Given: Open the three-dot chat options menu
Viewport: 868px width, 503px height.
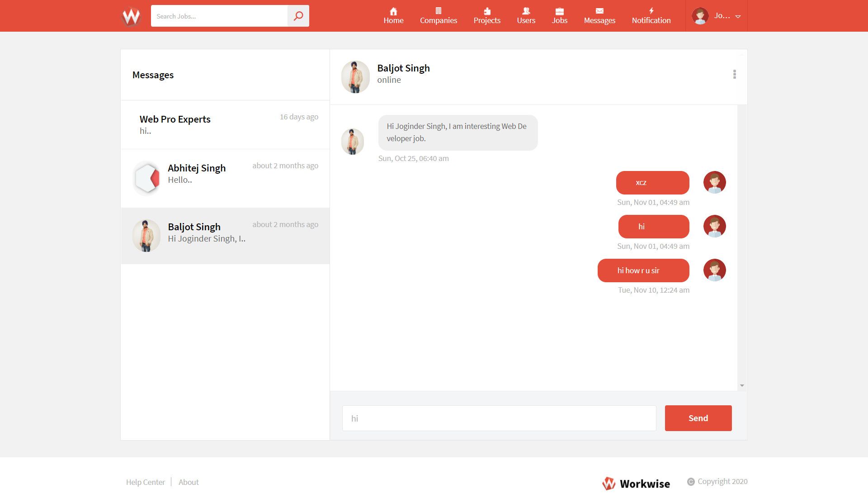Looking at the screenshot, I should [x=734, y=74].
